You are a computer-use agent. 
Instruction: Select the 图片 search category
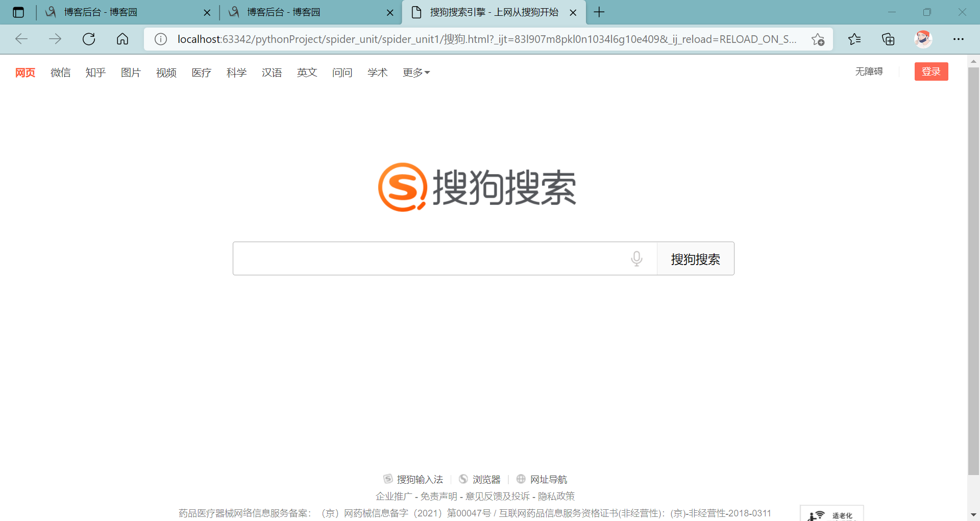coord(131,73)
